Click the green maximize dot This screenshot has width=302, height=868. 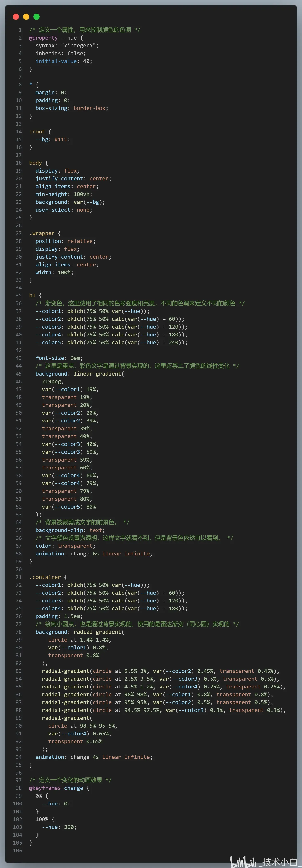36,16
